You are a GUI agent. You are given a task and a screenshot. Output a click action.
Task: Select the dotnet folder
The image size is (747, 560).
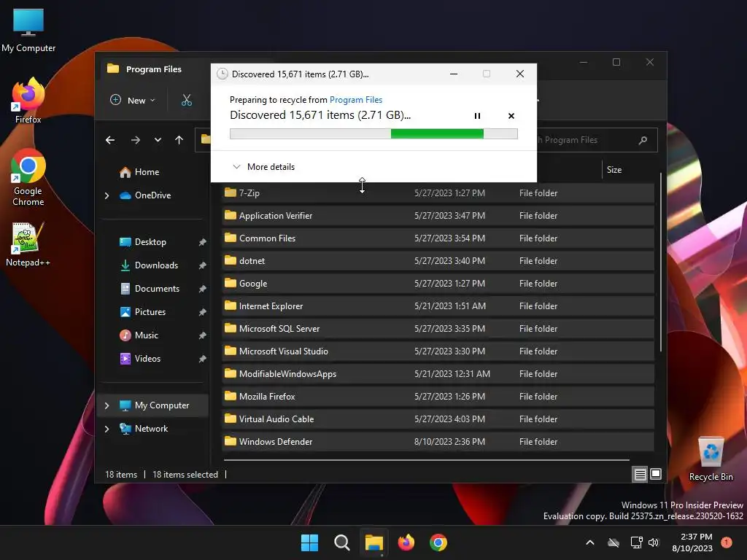click(438, 261)
